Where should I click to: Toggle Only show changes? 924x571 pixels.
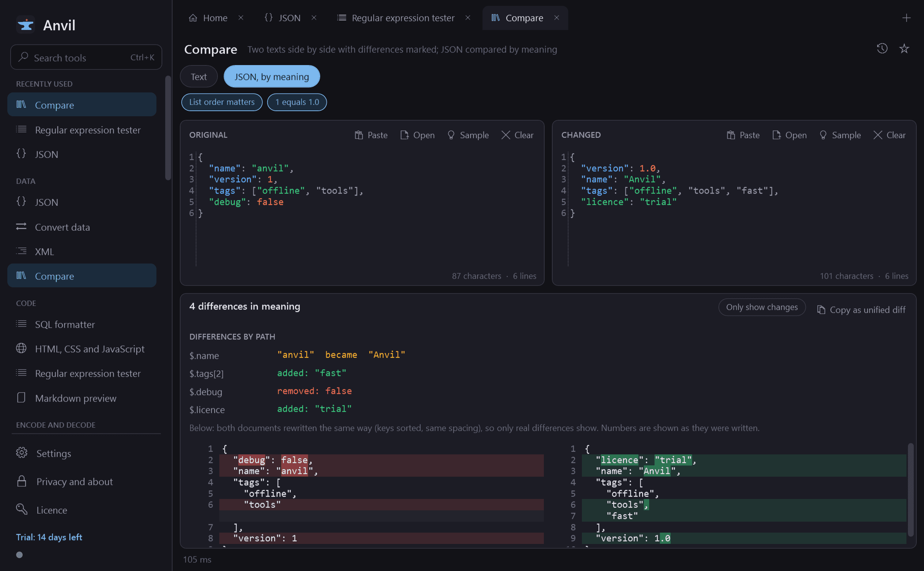[x=762, y=307]
